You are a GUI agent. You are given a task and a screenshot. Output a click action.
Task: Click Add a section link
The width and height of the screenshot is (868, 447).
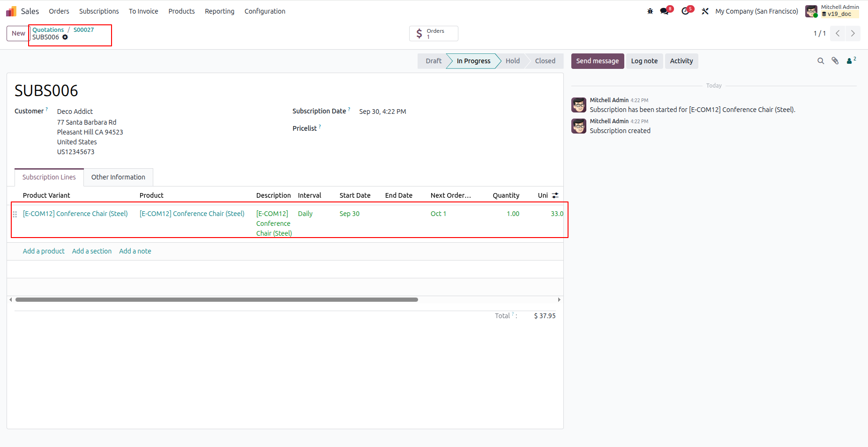click(92, 251)
